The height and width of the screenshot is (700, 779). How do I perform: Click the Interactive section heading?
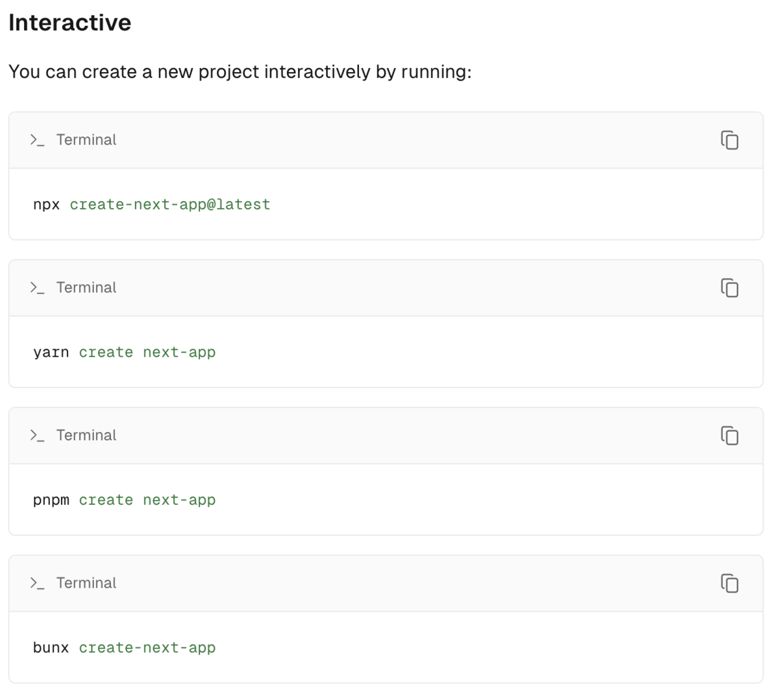70,23
